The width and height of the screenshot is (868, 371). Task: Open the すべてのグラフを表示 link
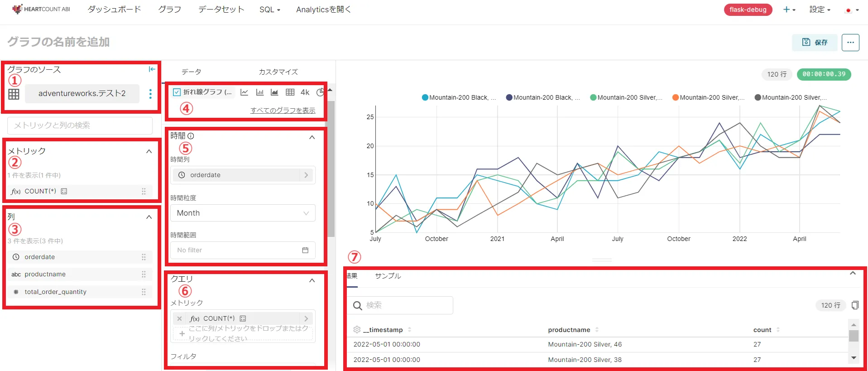[283, 111]
